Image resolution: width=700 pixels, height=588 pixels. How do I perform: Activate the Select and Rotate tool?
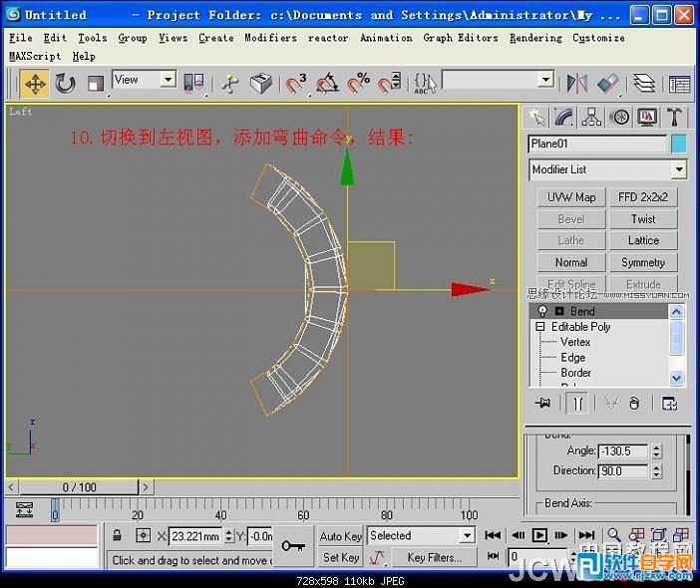click(66, 83)
